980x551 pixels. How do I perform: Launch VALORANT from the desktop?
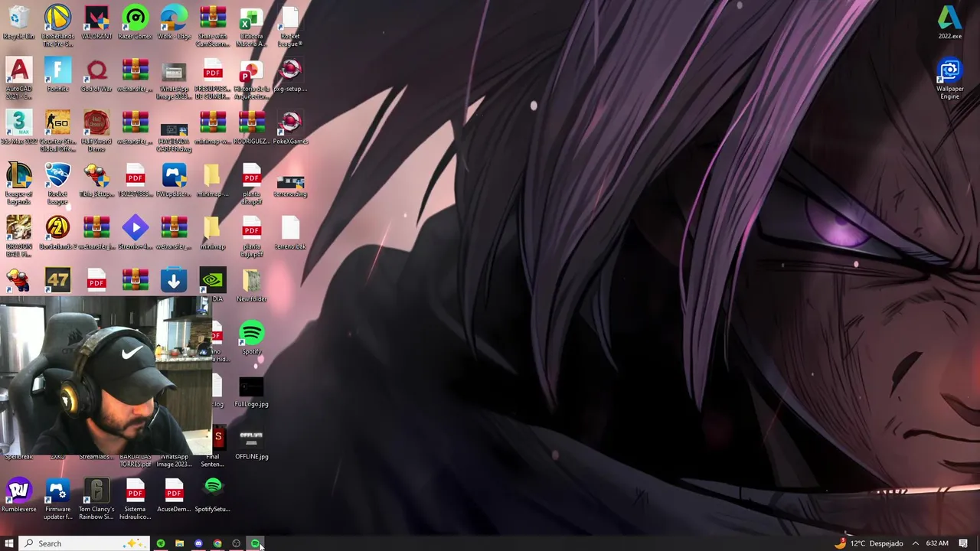(x=96, y=23)
